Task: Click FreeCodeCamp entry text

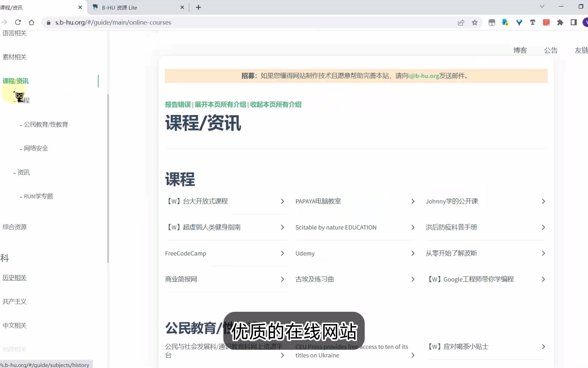Action: pos(185,254)
